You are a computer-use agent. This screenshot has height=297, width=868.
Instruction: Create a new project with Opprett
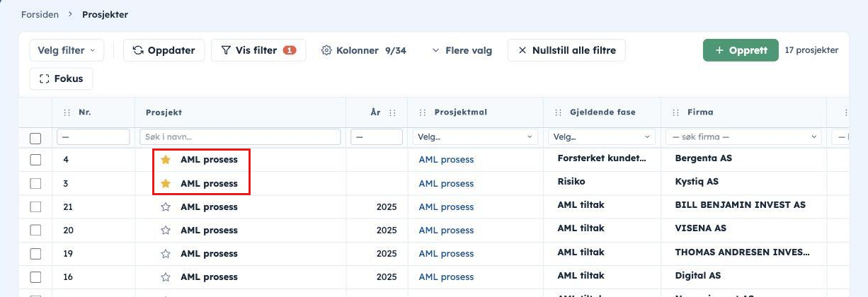click(741, 50)
